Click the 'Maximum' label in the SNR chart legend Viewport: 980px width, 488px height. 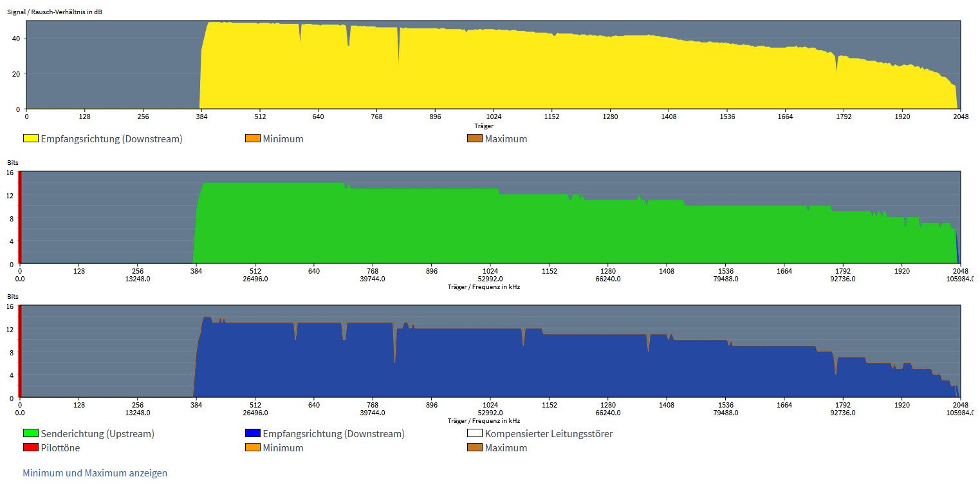[506, 139]
